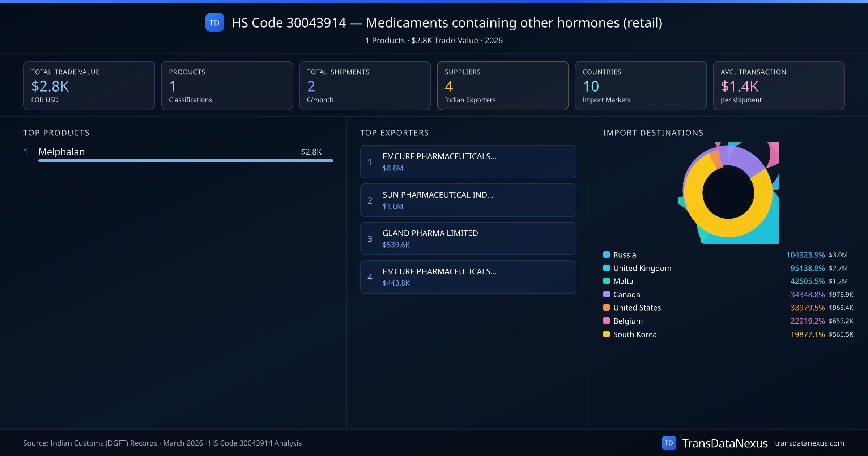Image resolution: width=868 pixels, height=456 pixels.
Task: Click the Russia legend color swatch
Action: click(607, 254)
